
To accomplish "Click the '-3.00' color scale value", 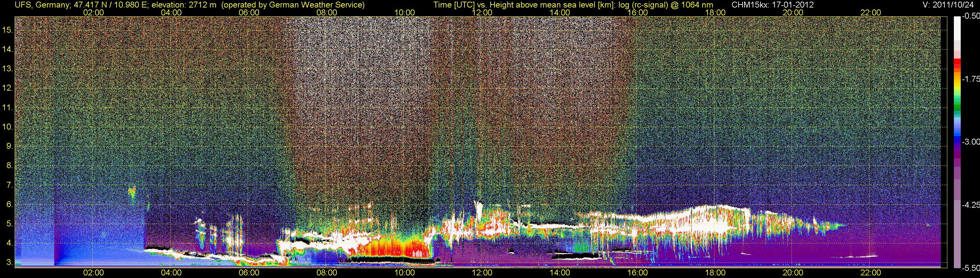I will [x=971, y=142].
